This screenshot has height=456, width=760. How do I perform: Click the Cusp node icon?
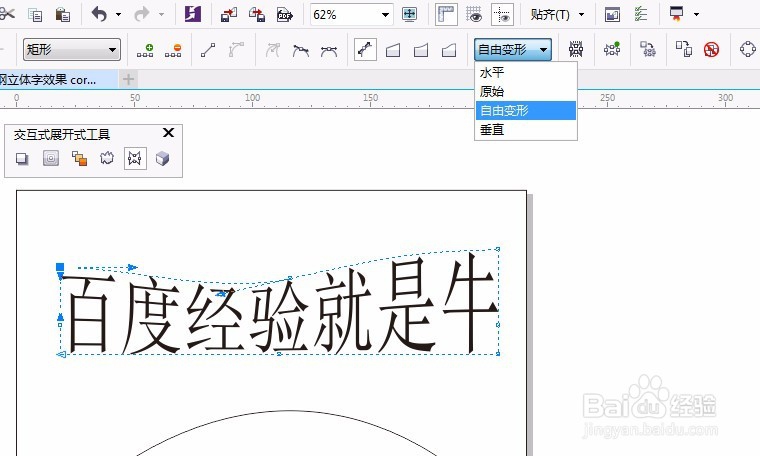272,50
